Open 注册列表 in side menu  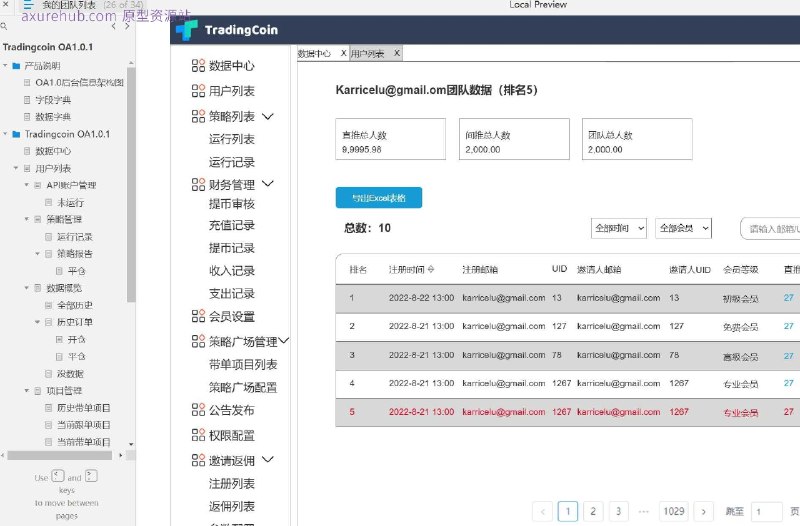[232, 484]
